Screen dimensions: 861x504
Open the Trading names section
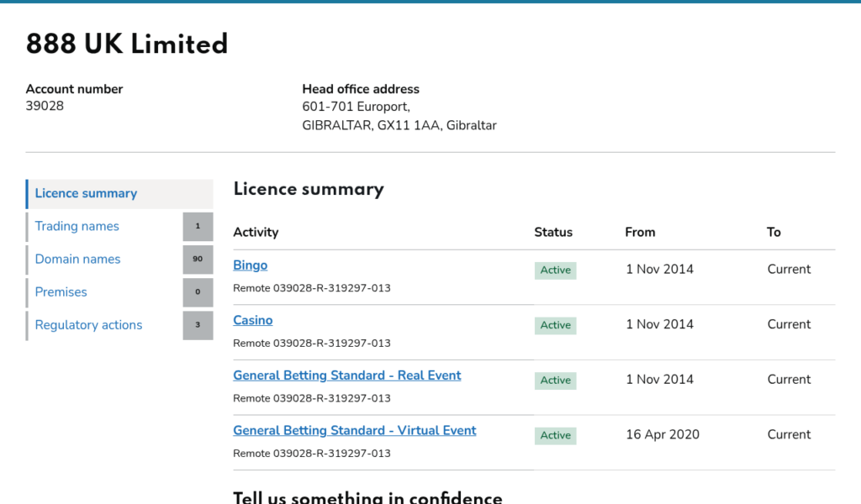[x=77, y=227]
